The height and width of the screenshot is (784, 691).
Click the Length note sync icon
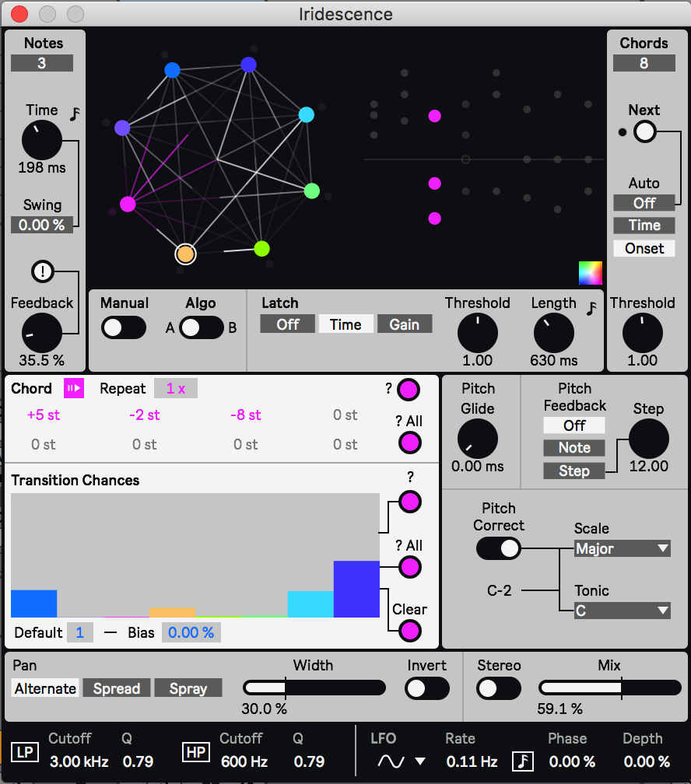click(592, 309)
